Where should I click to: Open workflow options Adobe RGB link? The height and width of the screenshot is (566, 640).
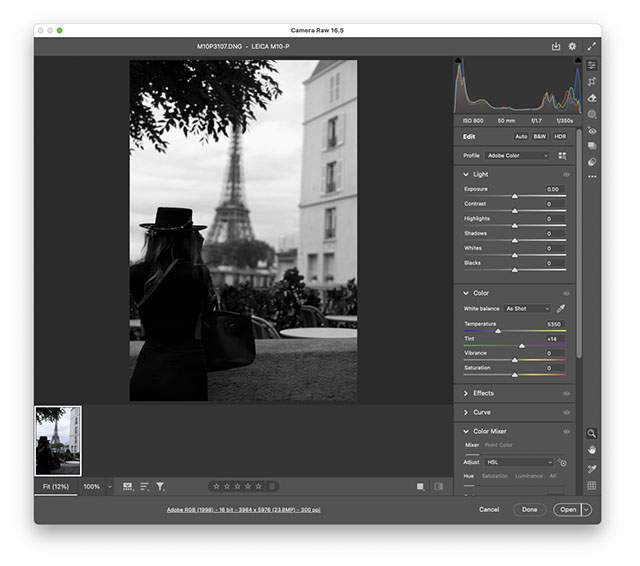click(x=244, y=510)
